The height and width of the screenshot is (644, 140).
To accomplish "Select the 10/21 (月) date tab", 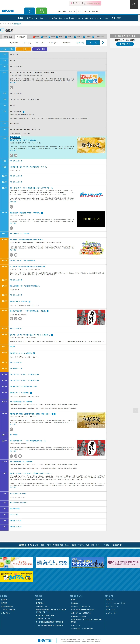I will (x=14, y=43).
